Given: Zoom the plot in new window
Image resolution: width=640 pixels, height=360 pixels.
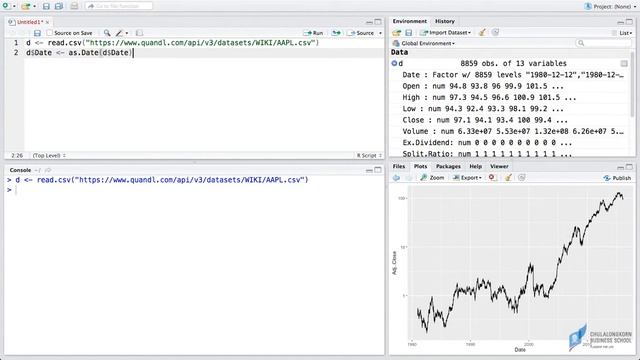Looking at the screenshot, I should coord(432,178).
